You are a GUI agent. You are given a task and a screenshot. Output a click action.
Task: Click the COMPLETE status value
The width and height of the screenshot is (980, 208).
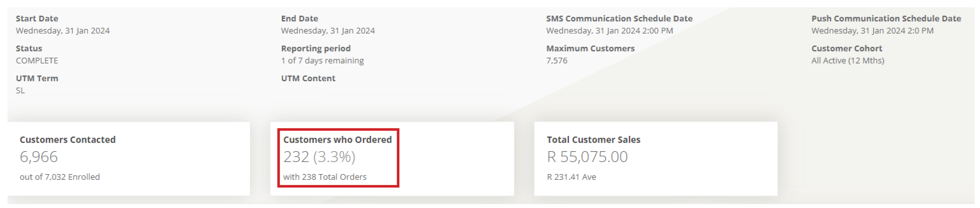tap(37, 61)
